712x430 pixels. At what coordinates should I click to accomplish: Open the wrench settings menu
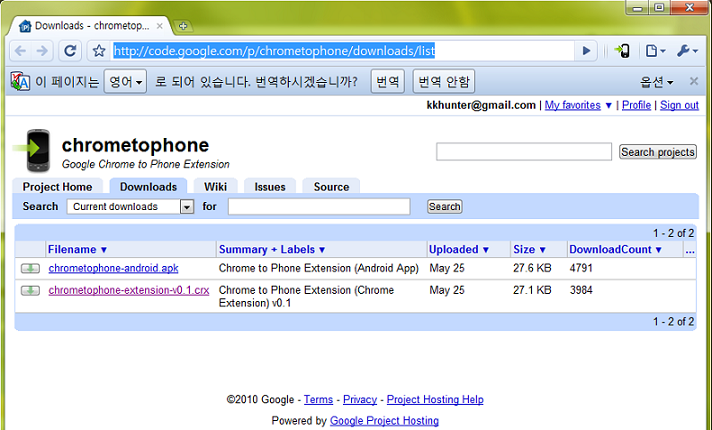coord(688,51)
